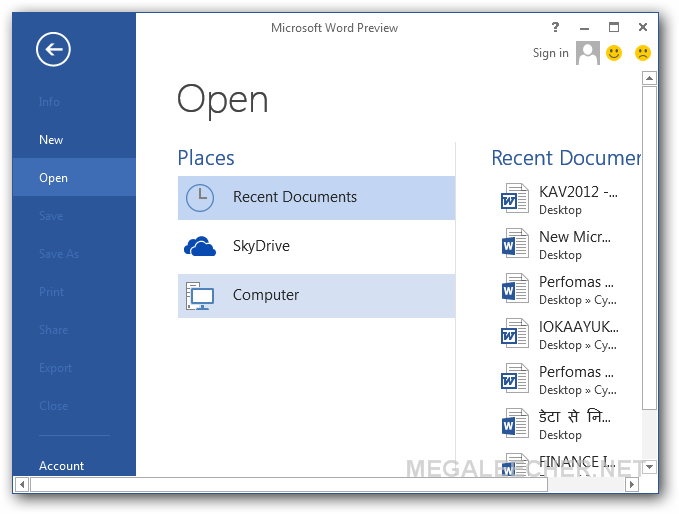This screenshot has width=679, height=514.
Task: Click the Word icon beside the Hindi-titled document
Action: pos(514,423)
